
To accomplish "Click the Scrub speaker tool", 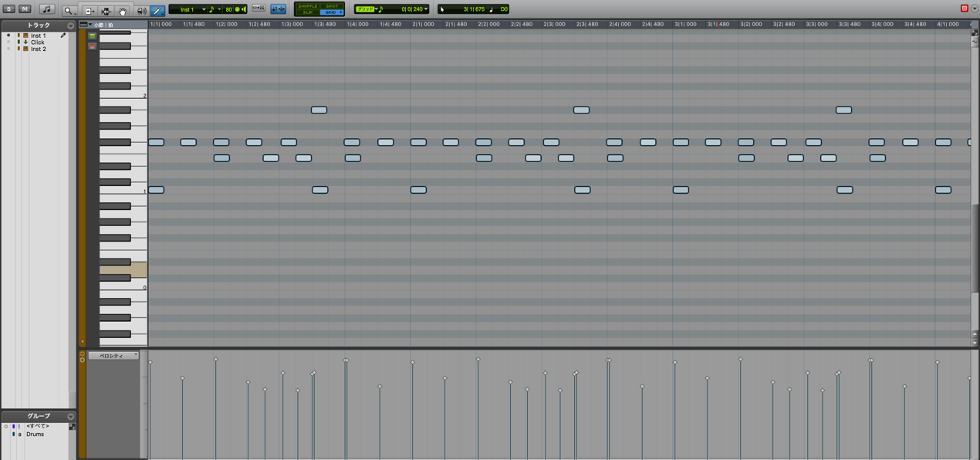I will click(x=142, y=11).
